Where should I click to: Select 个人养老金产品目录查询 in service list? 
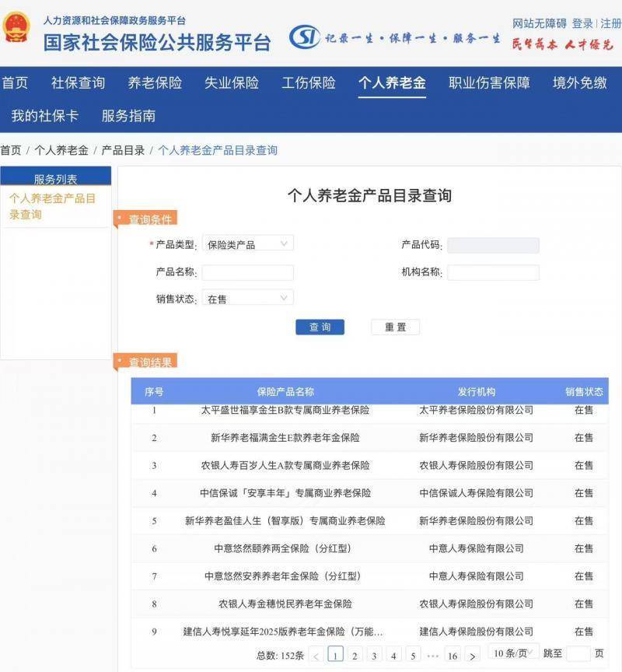click(x=52, y=206)
